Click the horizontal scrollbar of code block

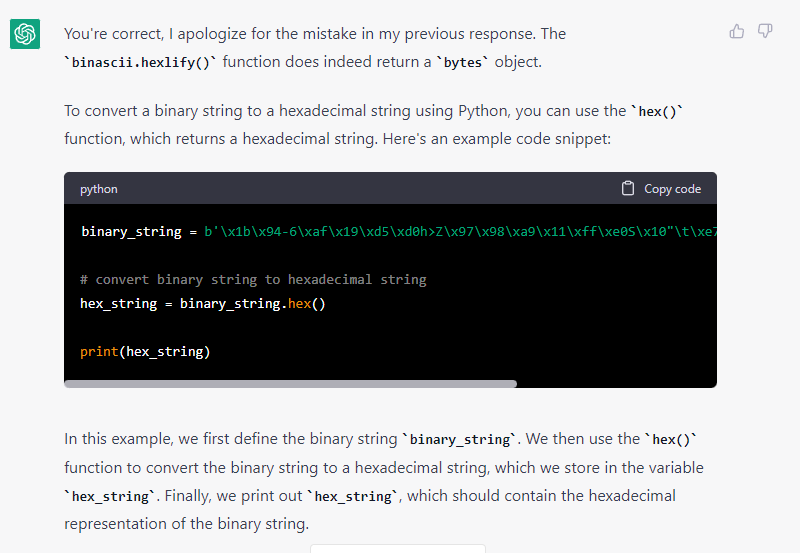290,384
